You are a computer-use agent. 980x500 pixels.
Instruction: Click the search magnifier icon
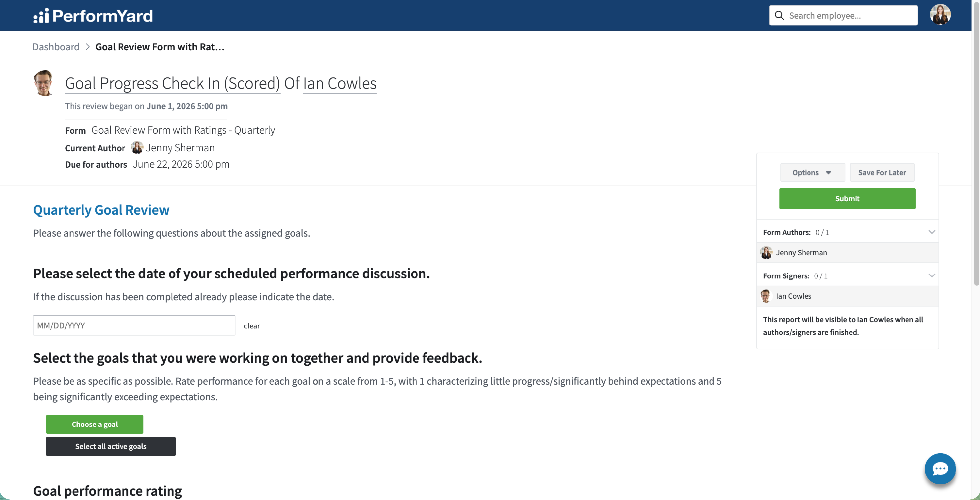(779, 15)
